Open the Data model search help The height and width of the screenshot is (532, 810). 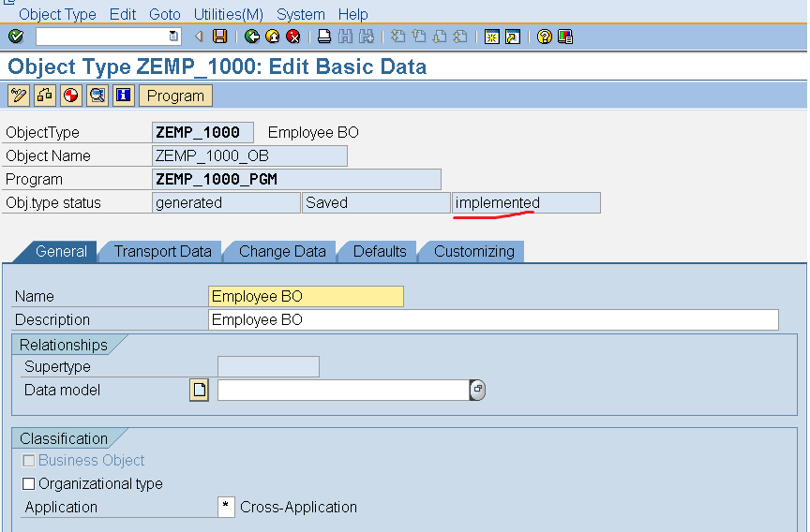[x=477, y=390]
